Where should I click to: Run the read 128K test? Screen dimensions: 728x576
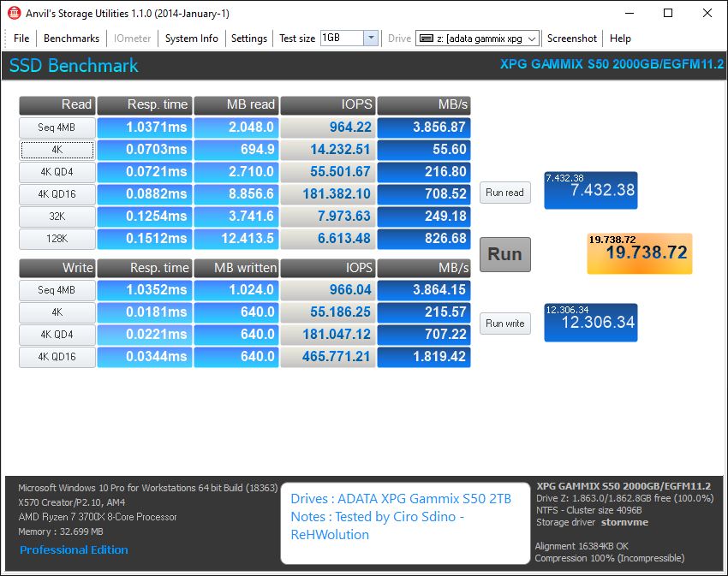(x=57, y=239)
